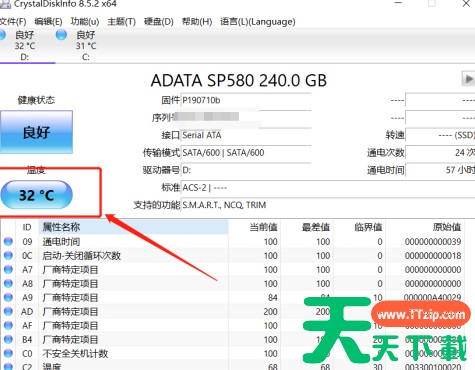Open the 文件(F) menu
Viewport: 475px width, 370px height.
[x=13, y=22]
